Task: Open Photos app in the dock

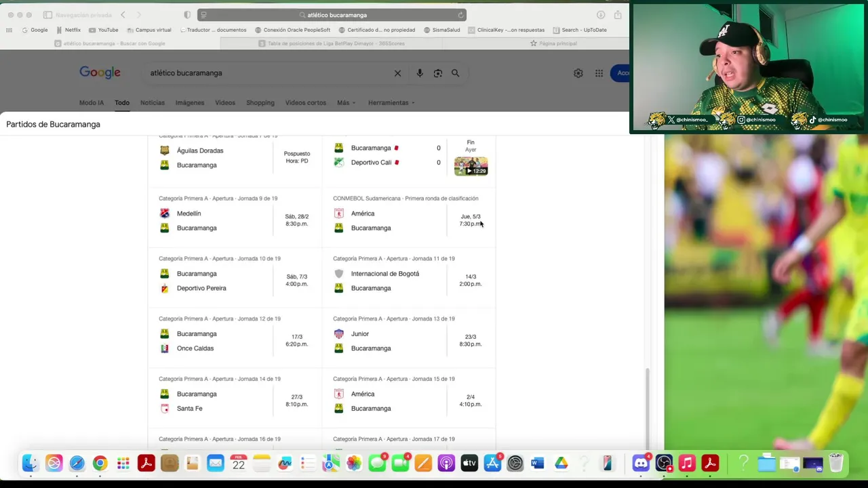Action: tap(353, 464)
